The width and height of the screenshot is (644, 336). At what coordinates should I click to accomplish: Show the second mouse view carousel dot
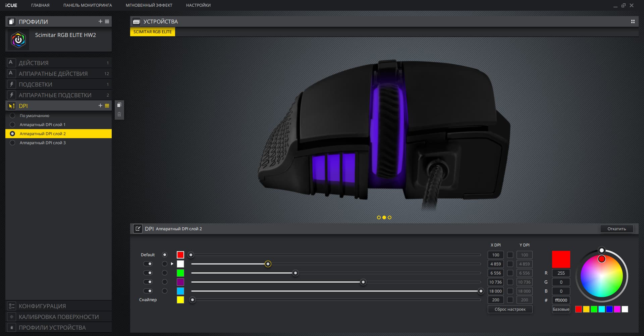(x=384, y=217)
